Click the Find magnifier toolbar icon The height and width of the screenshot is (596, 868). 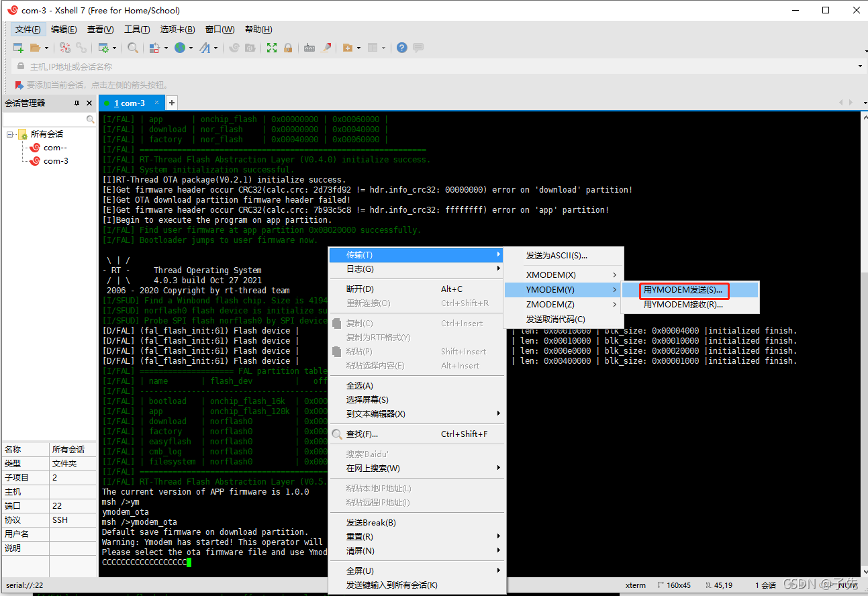(x=133, y=48)
